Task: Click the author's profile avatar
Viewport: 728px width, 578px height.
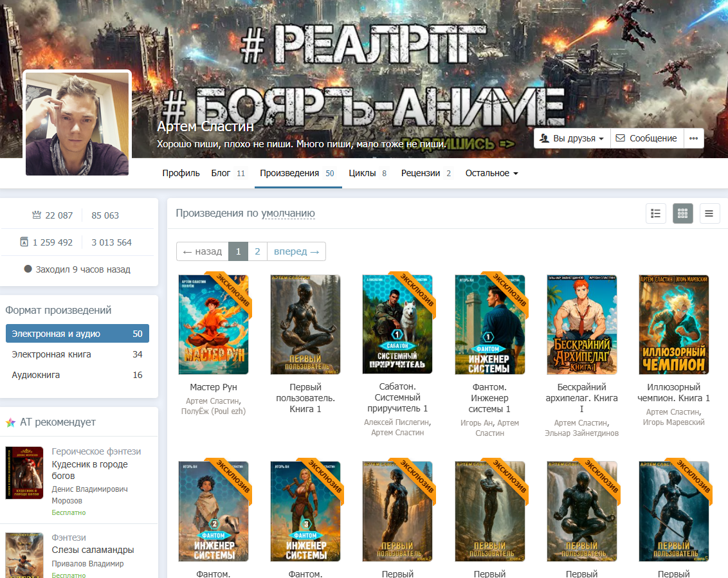Action: pos(77,123)
